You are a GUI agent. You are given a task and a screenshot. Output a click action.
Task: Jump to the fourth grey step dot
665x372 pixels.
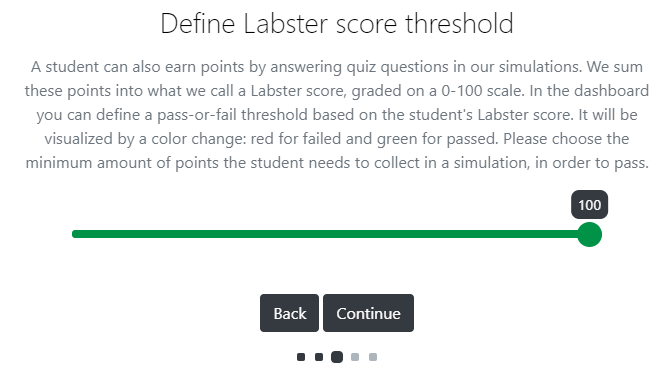pos(355,357)
